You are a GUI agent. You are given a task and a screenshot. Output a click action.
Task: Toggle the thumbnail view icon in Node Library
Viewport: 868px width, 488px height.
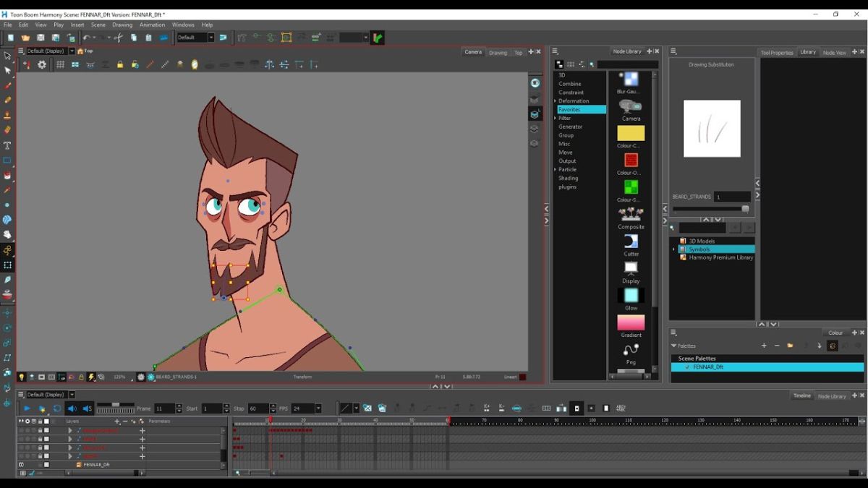pos(559,64)
